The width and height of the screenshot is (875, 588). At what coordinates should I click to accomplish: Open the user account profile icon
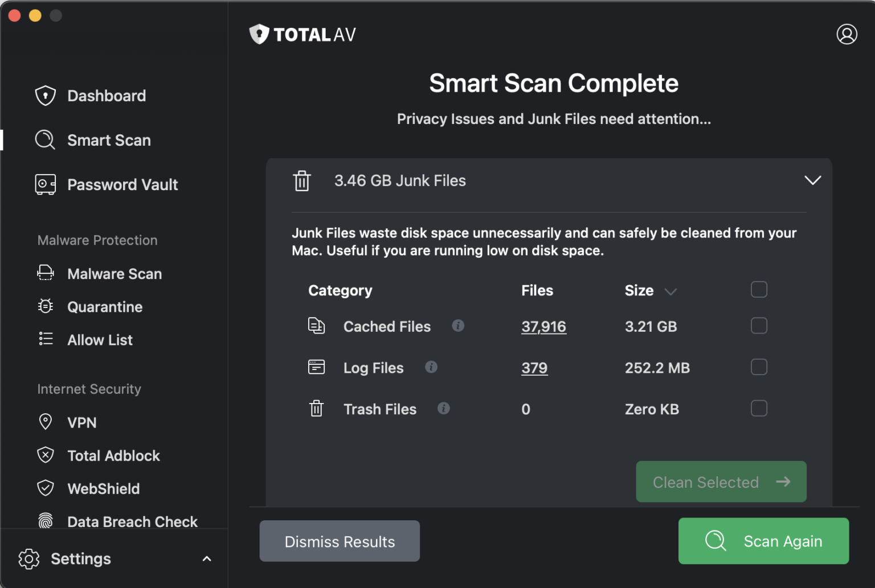847,34
